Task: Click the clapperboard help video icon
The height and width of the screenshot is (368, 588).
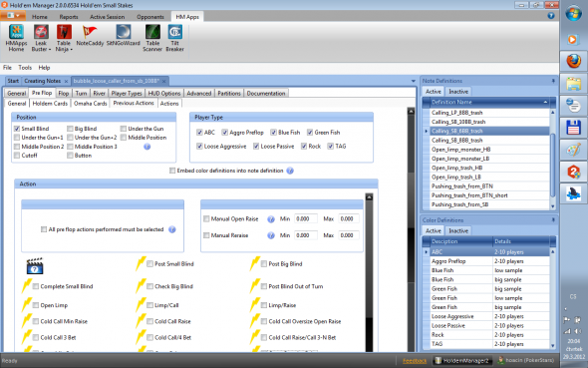Action: coord(35,266)
